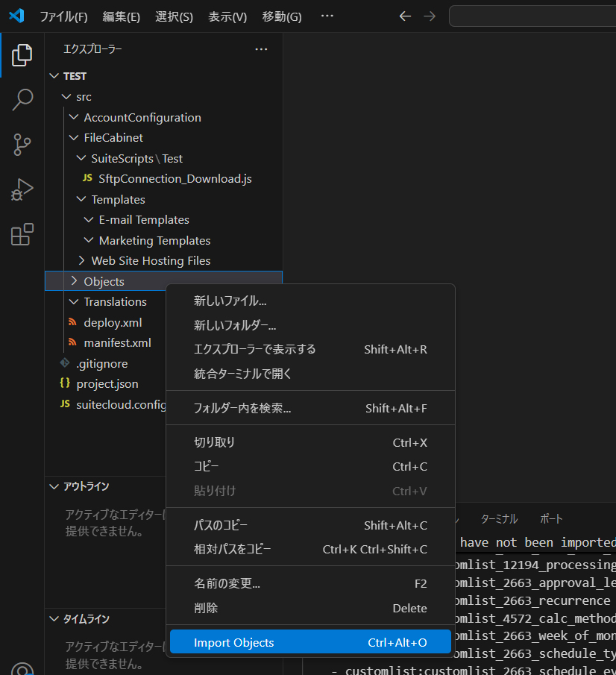Click Import Objects in context menu
The width and height of the screenshot is (616, 675).
310,642
